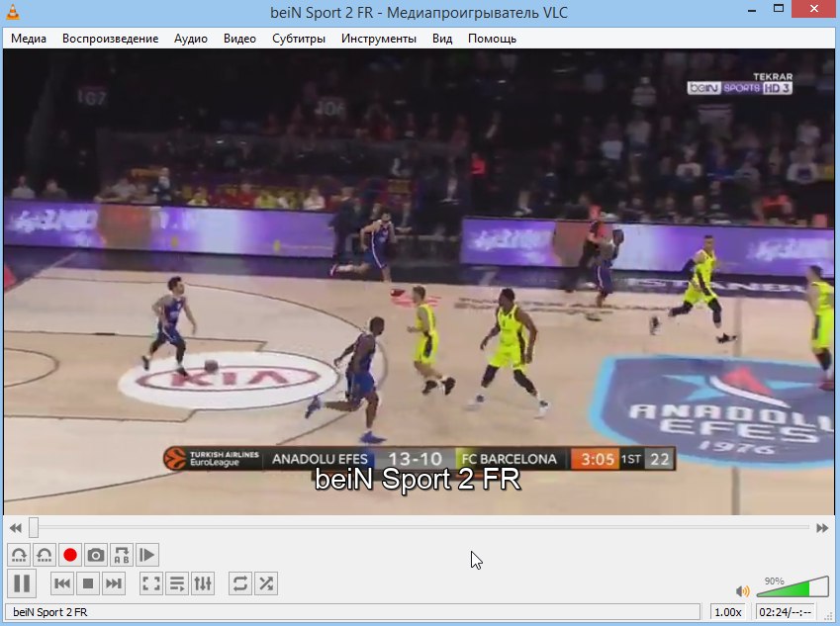This screenshot has width=840, height=626.
Task: Take a video snapshot
Action: coord(95,556)
